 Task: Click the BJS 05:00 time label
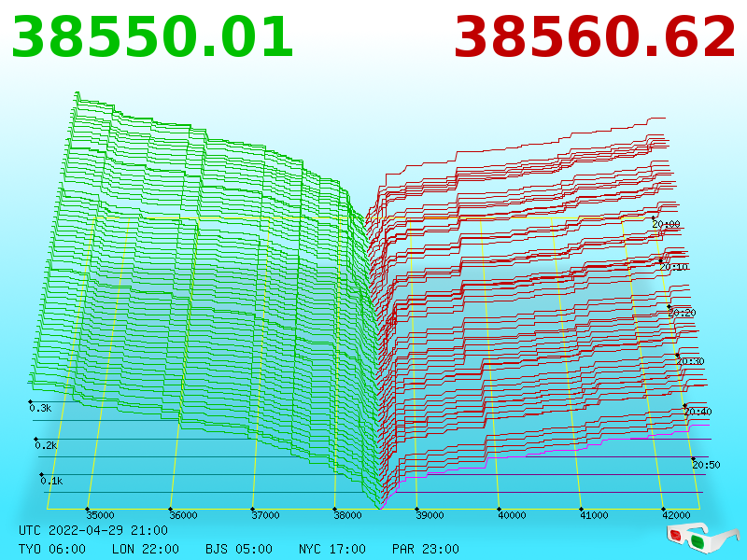pos(239,549)
